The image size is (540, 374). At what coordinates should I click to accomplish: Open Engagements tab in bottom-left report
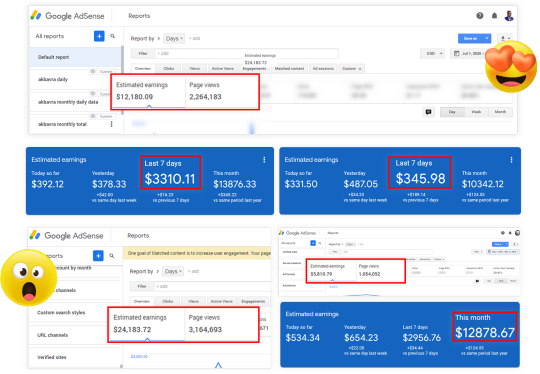(x=253, y=301)
